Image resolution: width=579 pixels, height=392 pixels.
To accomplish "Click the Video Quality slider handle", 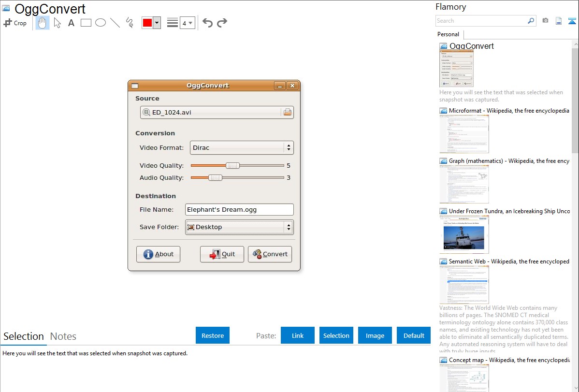I will 232,165.
